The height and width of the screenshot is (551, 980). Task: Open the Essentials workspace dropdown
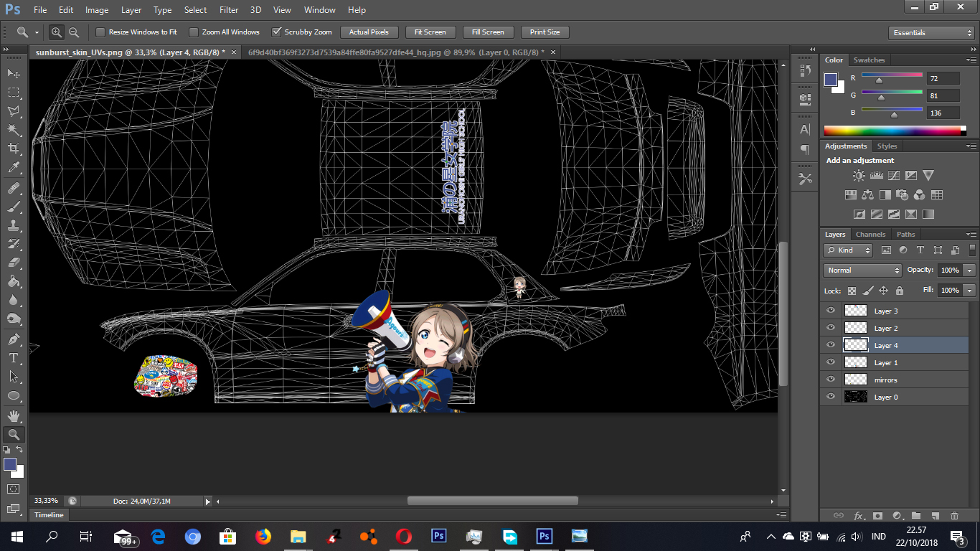pyautogui.click(x=931, y=33)
